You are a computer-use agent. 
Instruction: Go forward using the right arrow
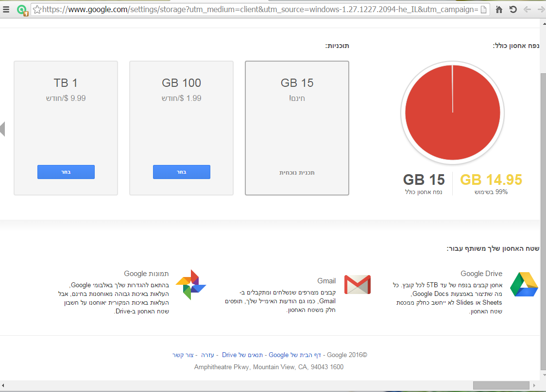pyautogui.click(x=542, y=10)
